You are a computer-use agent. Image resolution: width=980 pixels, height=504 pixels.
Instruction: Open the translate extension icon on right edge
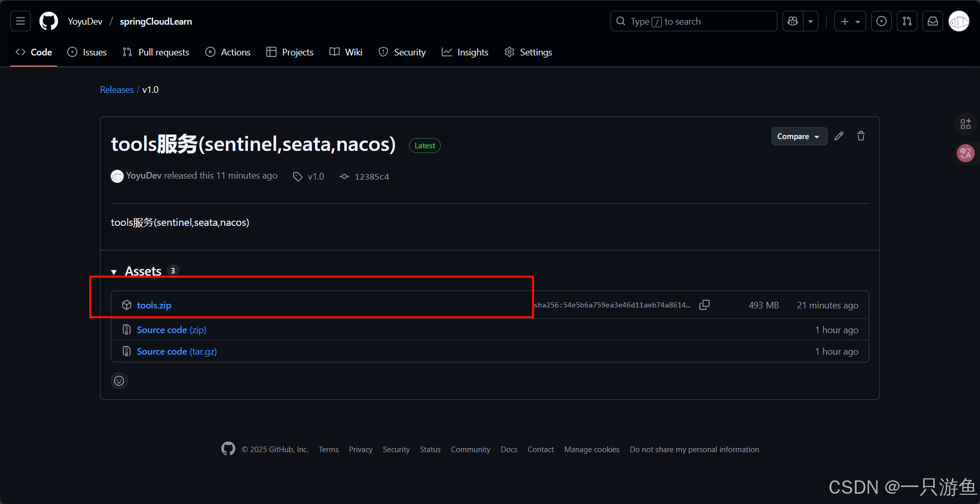tap(966, 153)
